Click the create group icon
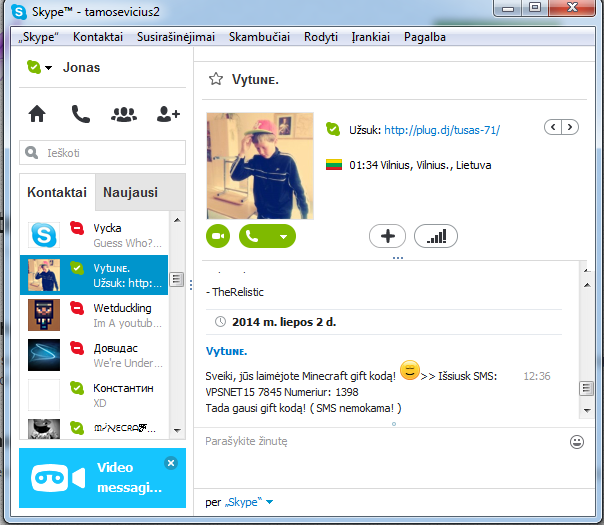Screen dimensions: 604x525 pyautogui.click(x=124, y=114)
